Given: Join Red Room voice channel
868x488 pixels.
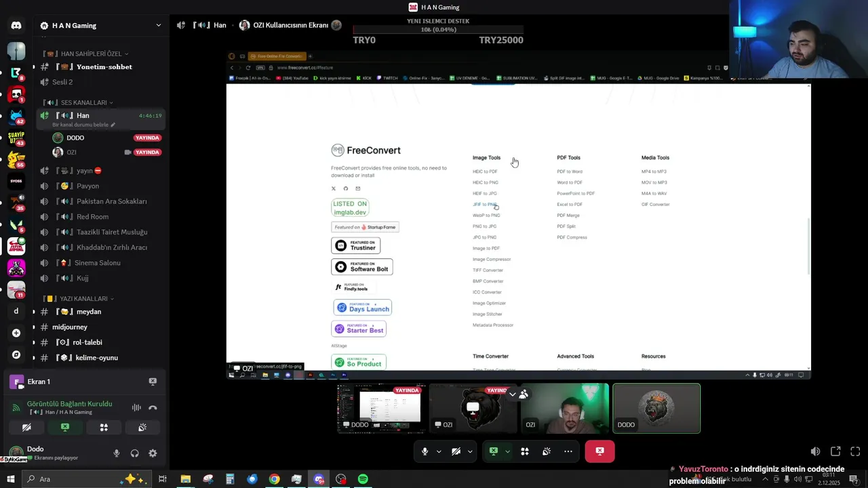Looking at the screenshot, I should pos(102,217).
